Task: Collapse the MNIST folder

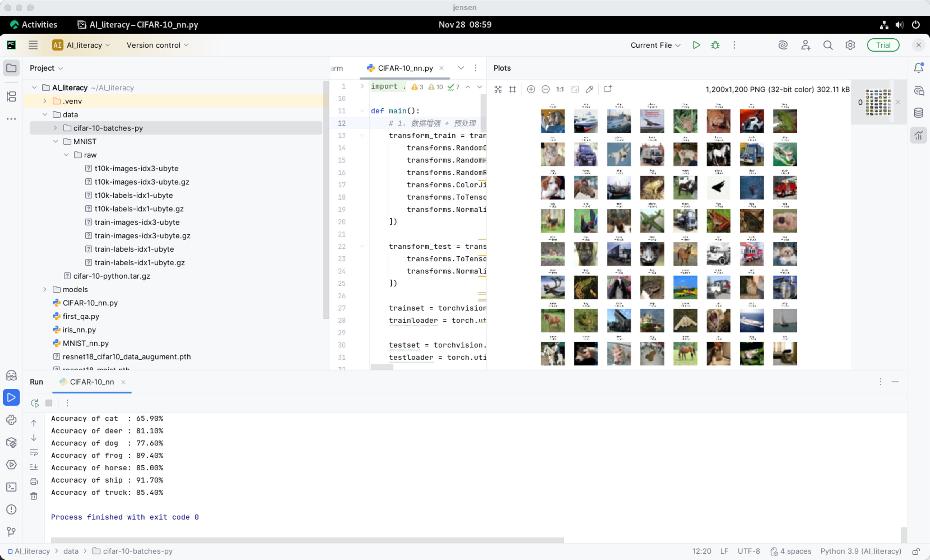Action: tap(55, 141)
